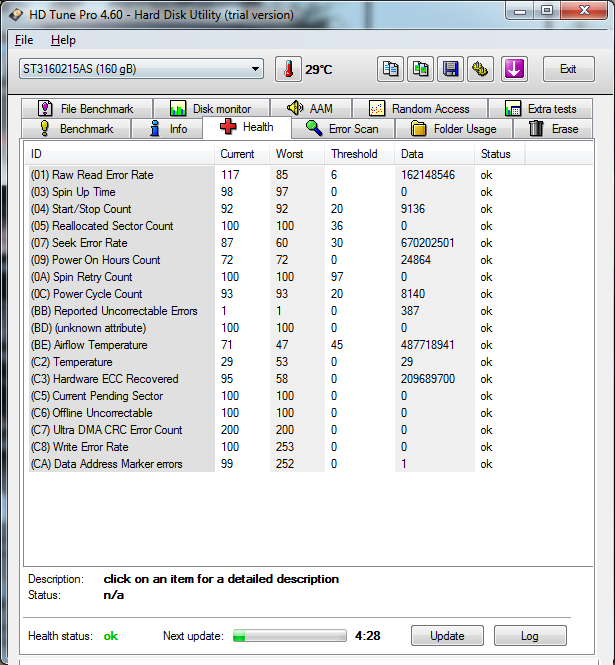Select the (03) Spin Up Time row
This screenshot has height=665, width=615.
coord(276,192)
